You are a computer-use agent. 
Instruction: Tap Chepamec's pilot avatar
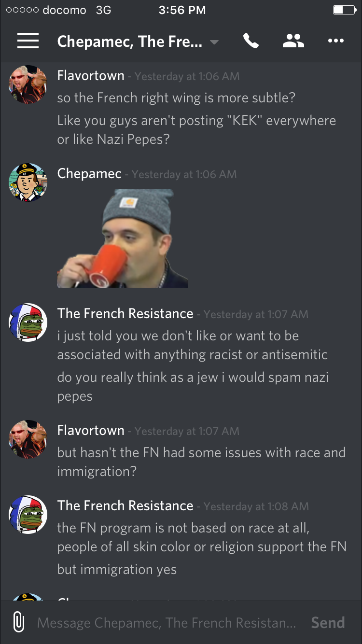(28, 182)
